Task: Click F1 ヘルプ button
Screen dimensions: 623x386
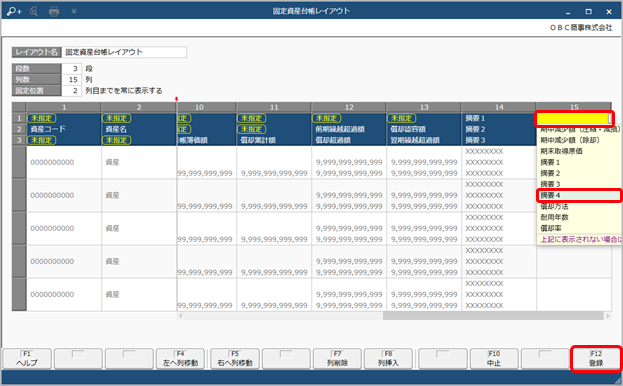Action: (27, 359)
